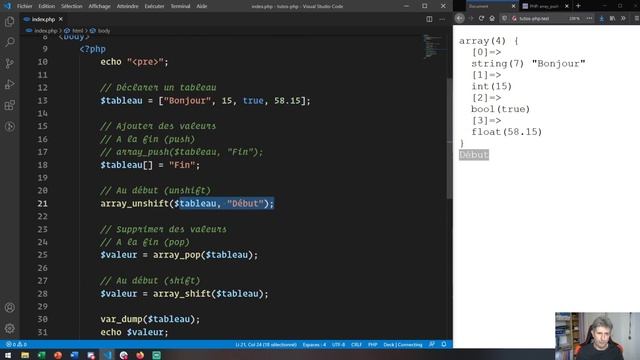
Task: Close the Document browser tab
Action: (513, 6)
